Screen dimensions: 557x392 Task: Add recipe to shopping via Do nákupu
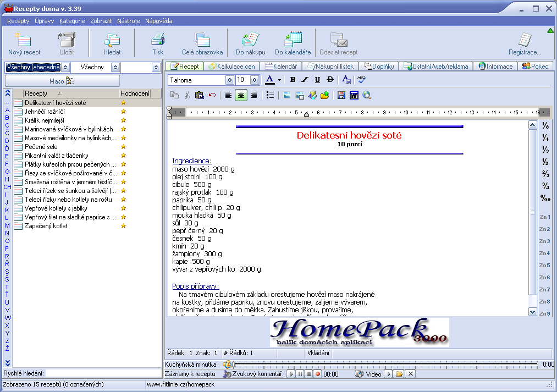point(250,43)
